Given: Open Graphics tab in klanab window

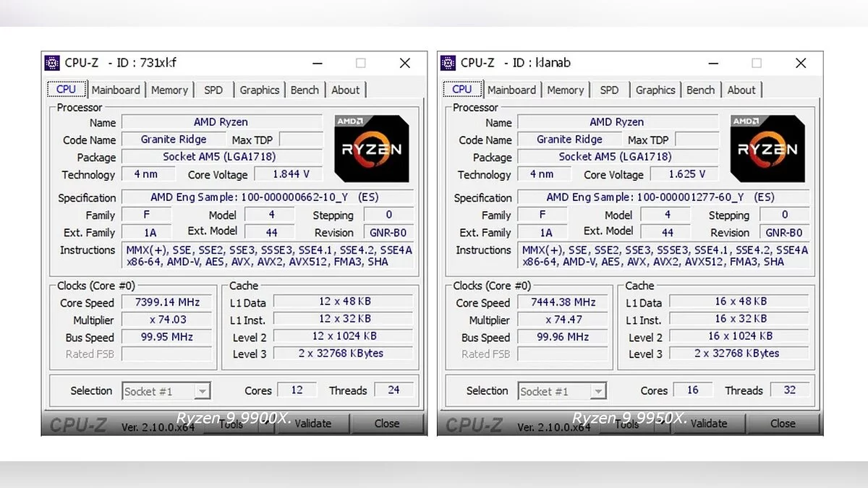Looking at the screenshot, I should click(x=655, y=90).
